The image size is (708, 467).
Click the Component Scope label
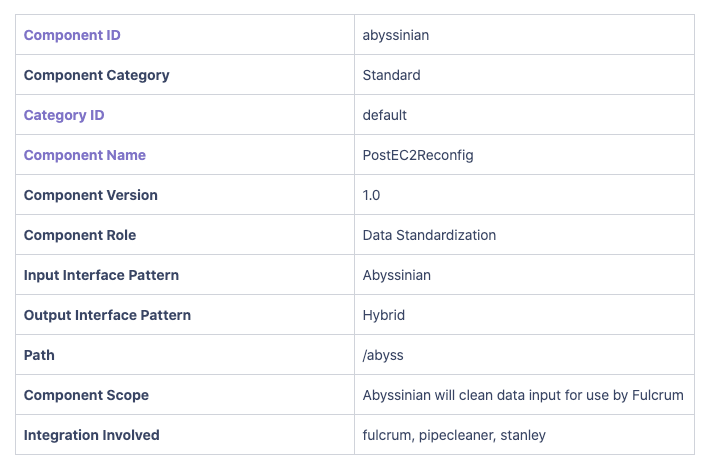pyautogui.click(x=86, y=395)
